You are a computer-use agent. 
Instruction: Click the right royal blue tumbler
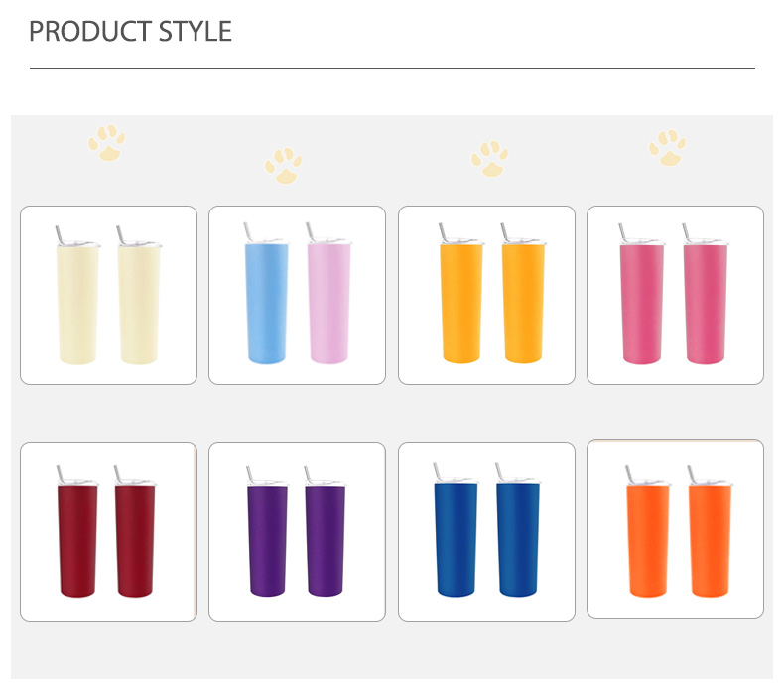tap(518, 530)
